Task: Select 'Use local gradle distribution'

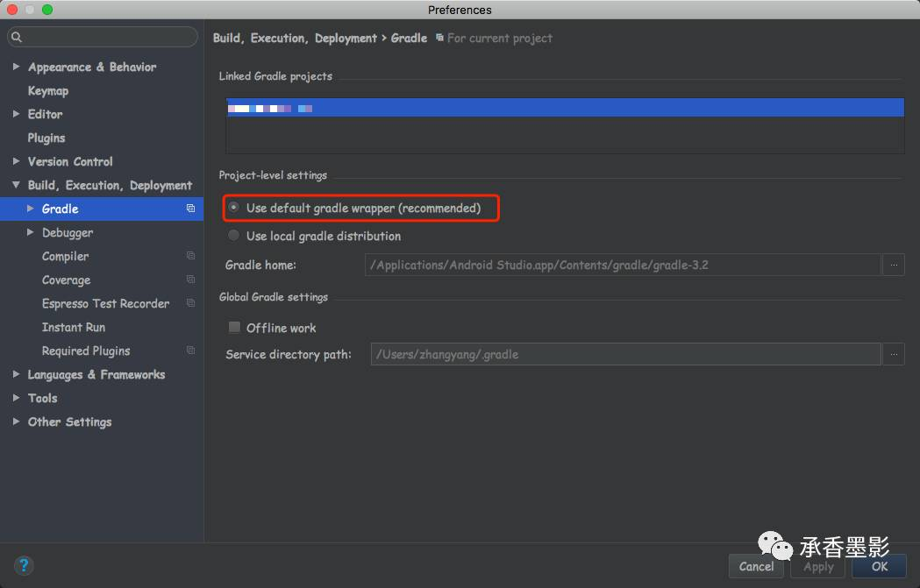Action: [234, 235]
